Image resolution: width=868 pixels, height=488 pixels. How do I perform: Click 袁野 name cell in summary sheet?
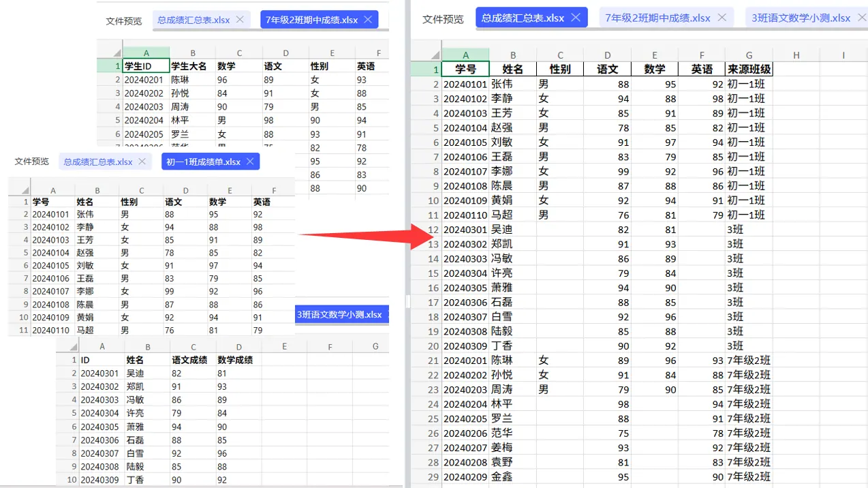pyautogui.click(x=512, y=462)
